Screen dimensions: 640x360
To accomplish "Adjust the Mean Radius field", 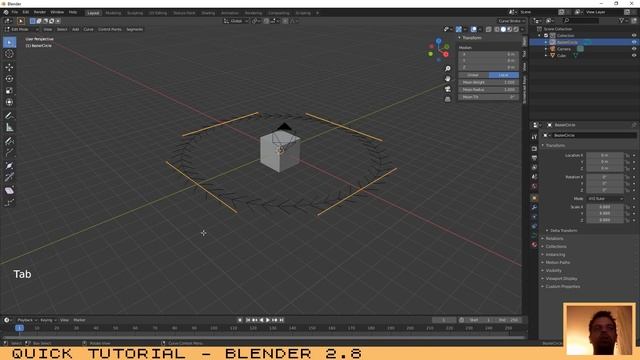I will (489, 90).
